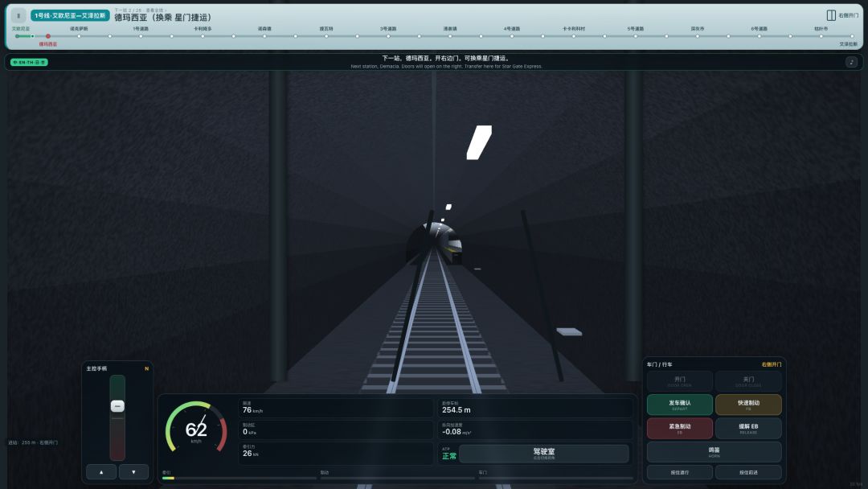Nudge the master handle down with ▼
Screen dimensions: 868x489
133,472
